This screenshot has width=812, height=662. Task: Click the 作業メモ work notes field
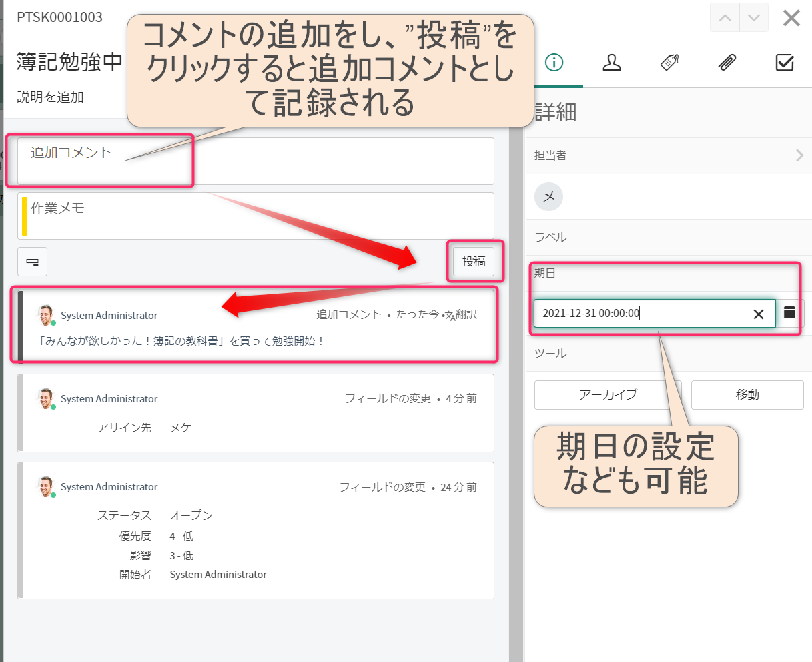(x=200, y=215)
